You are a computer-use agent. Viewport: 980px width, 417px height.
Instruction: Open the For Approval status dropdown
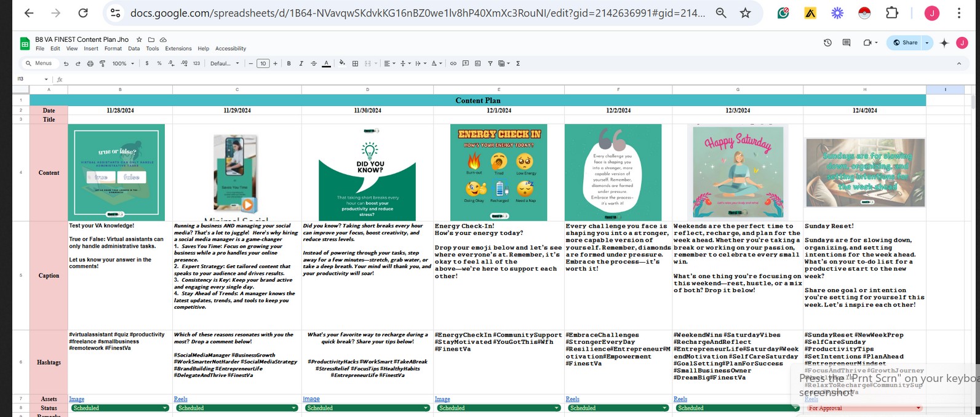pos(864,408)
